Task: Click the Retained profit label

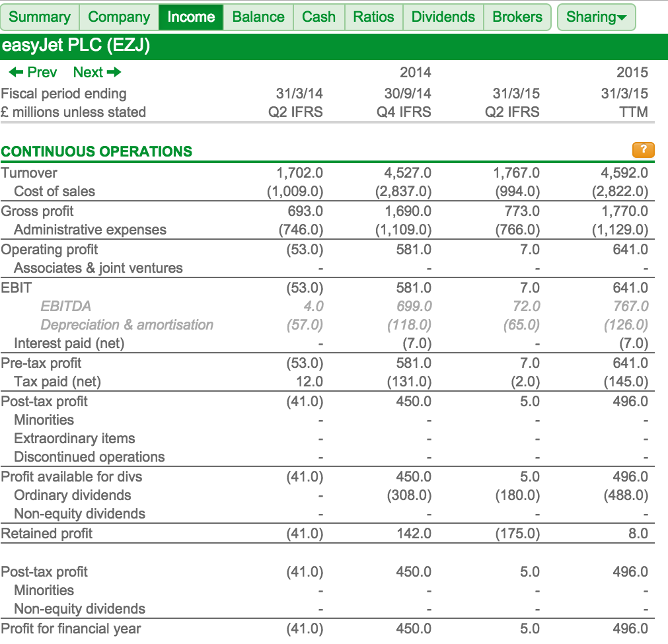Action: [46, 533]
